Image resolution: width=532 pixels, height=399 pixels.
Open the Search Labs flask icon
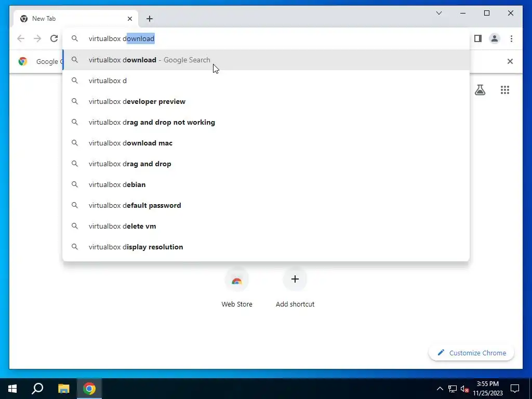click(480, 90)
